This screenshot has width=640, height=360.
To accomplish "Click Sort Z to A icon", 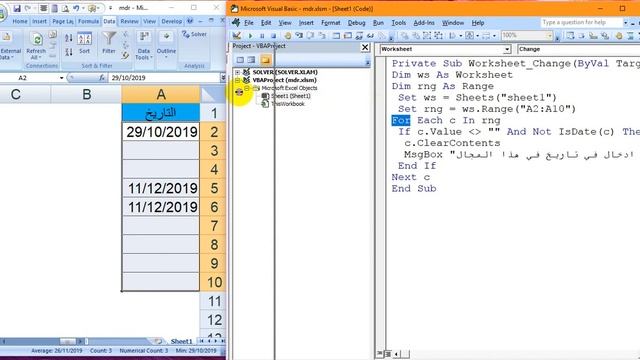I will click(x=69, y=52).
